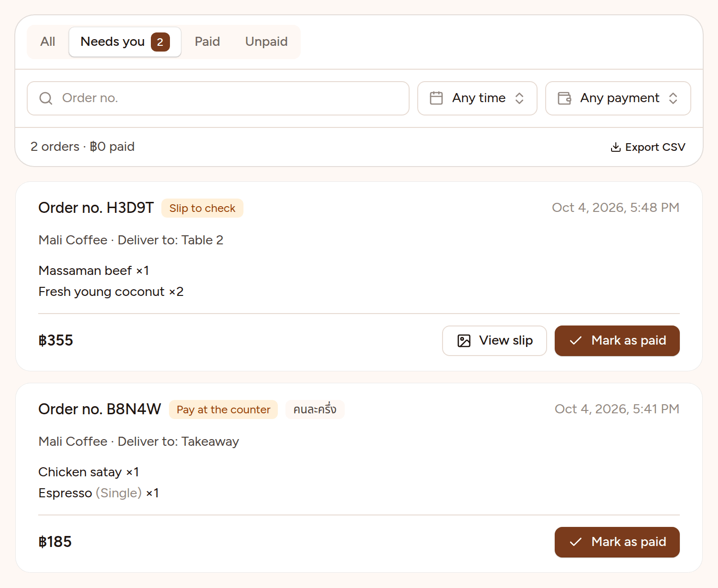Open the Any time dropdown
The width and height of the screenshot is (718, 588).
477,98
